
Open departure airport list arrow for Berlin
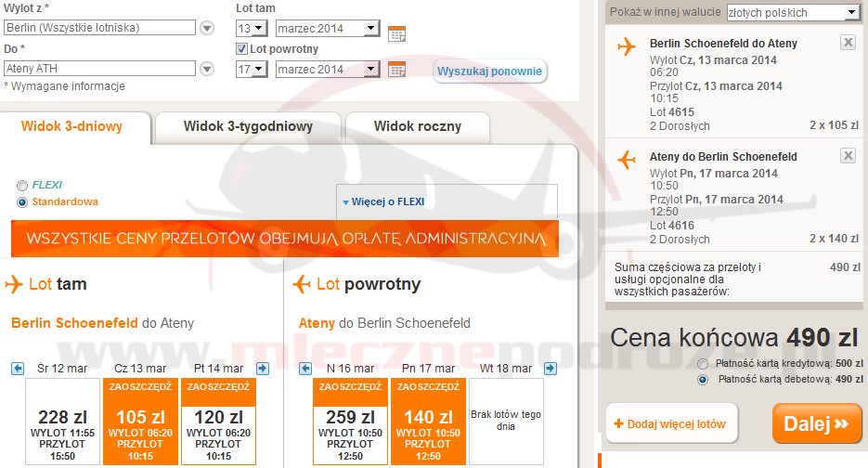(207, 28)
